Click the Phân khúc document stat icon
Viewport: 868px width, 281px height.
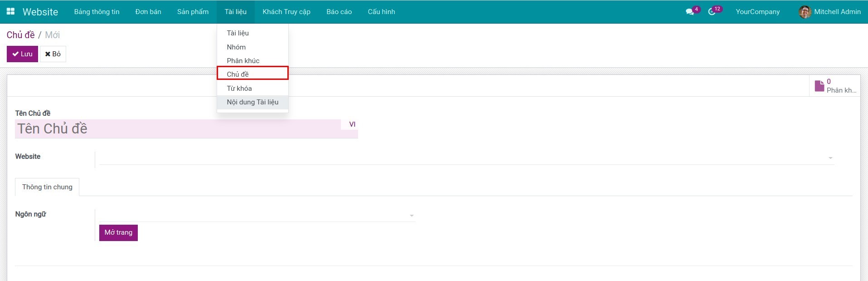click(819, 86)
